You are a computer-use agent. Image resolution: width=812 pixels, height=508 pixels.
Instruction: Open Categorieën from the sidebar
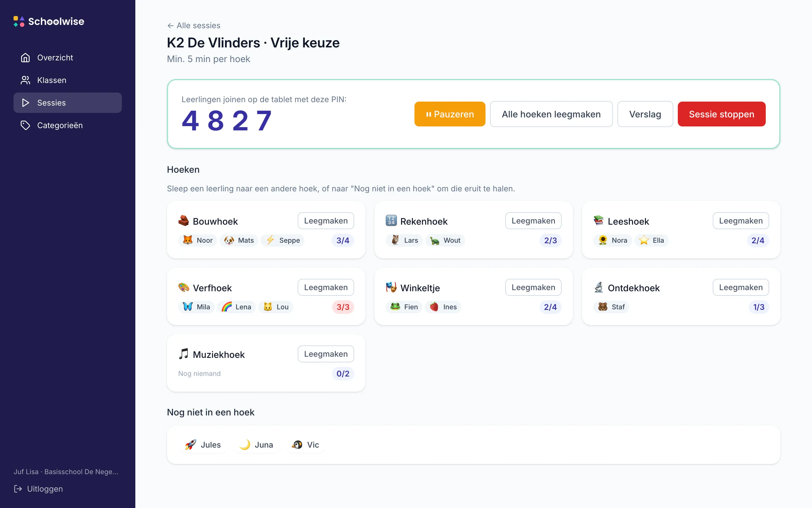[x=67, y=125]
